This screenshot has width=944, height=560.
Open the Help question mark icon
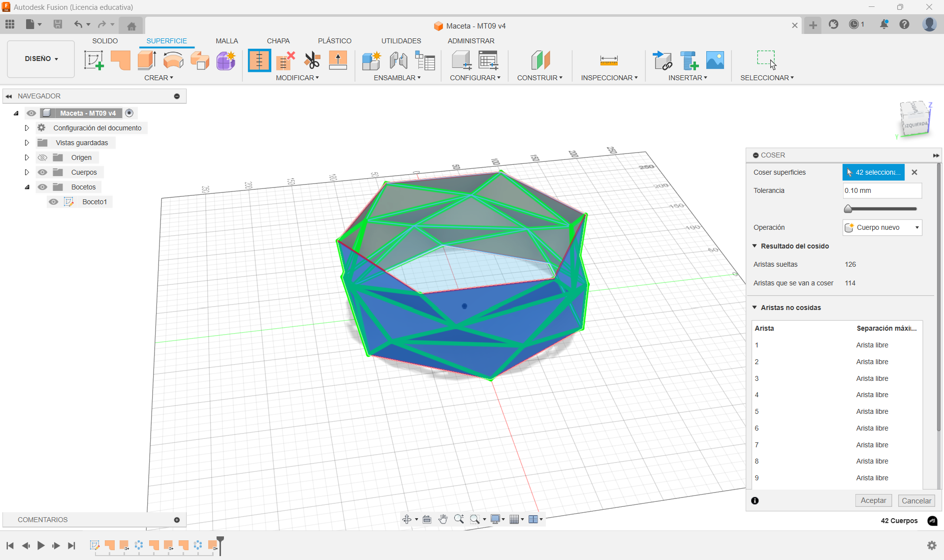tap(905, 24)
